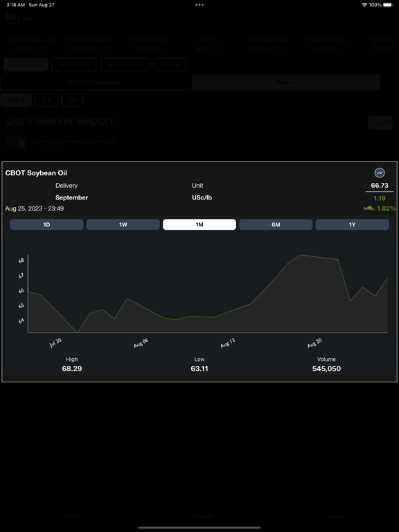Tap the Mi app logo
Image resolution: width=399 pixels, height=532 pixels.
click(11, 17)
